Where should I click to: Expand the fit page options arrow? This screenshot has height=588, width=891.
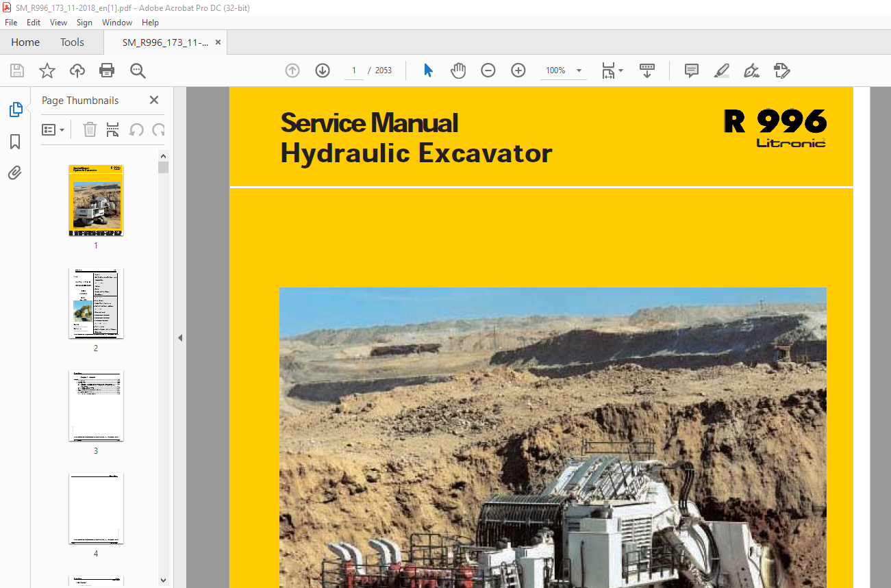pos(620,71)
